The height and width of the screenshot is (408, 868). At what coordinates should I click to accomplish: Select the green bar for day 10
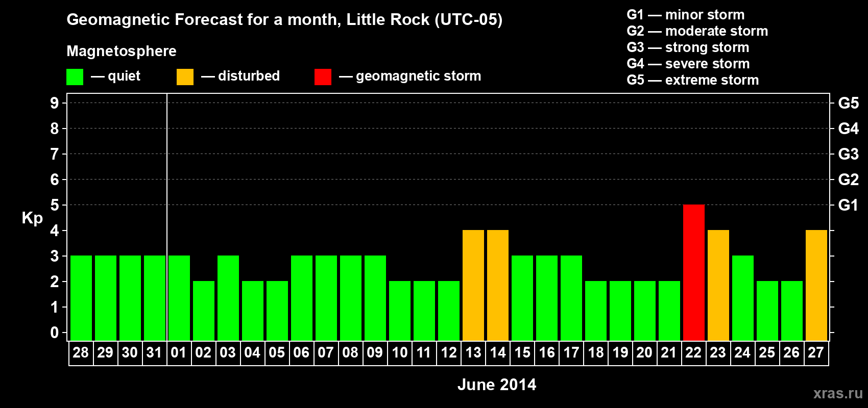click(x=400, y=311)
